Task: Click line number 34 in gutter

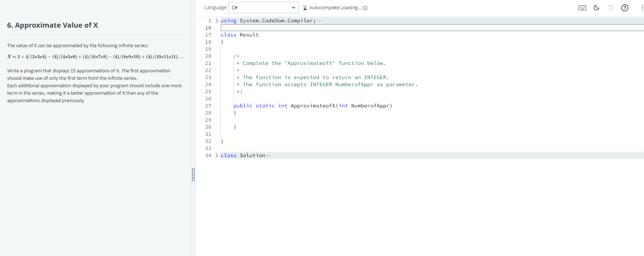Action: click(208, 155)
